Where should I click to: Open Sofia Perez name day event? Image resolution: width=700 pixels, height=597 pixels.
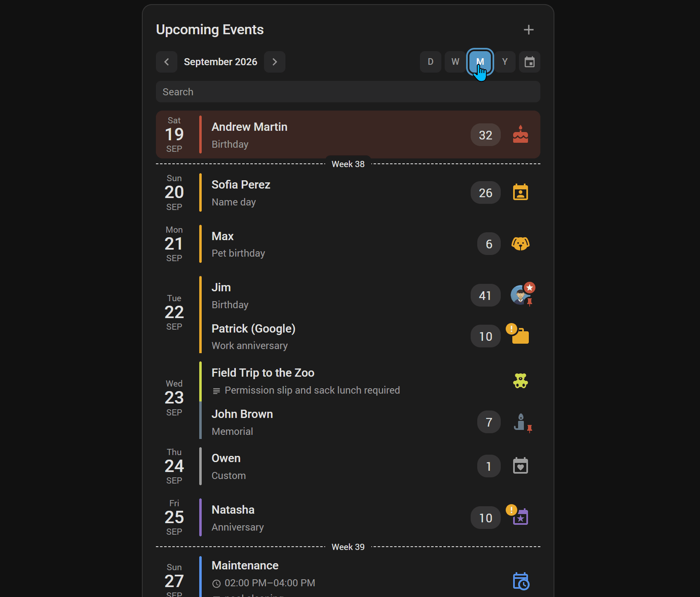348,193
